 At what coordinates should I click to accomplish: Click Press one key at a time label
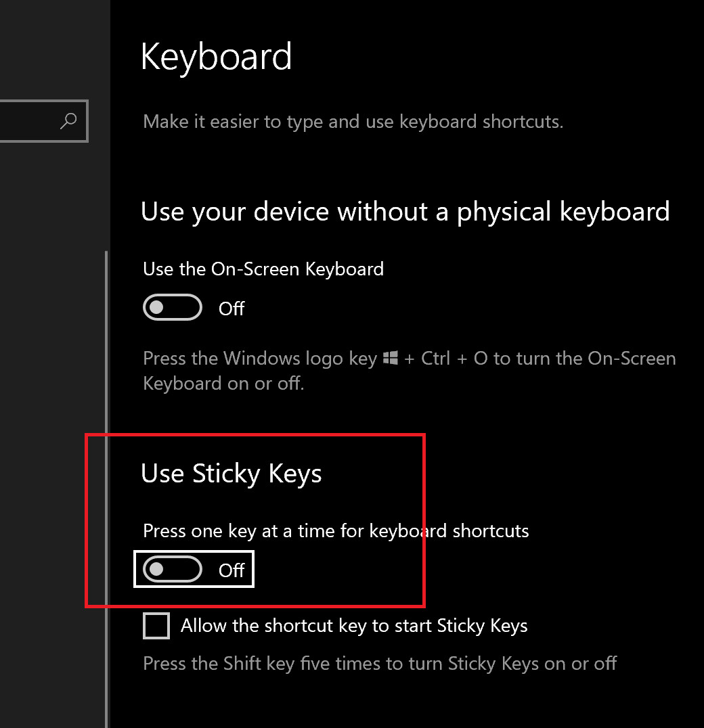tap(336, 531)
